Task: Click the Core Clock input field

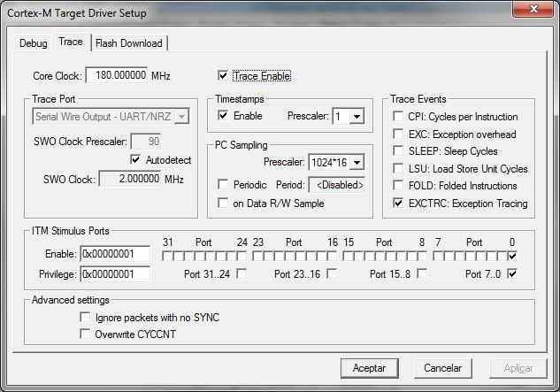Action: point(117,75)
